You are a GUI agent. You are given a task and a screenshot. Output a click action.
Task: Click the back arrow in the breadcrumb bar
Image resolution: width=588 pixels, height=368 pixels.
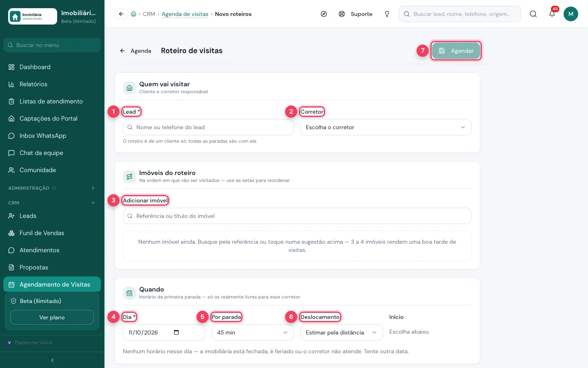click(121, 14)
